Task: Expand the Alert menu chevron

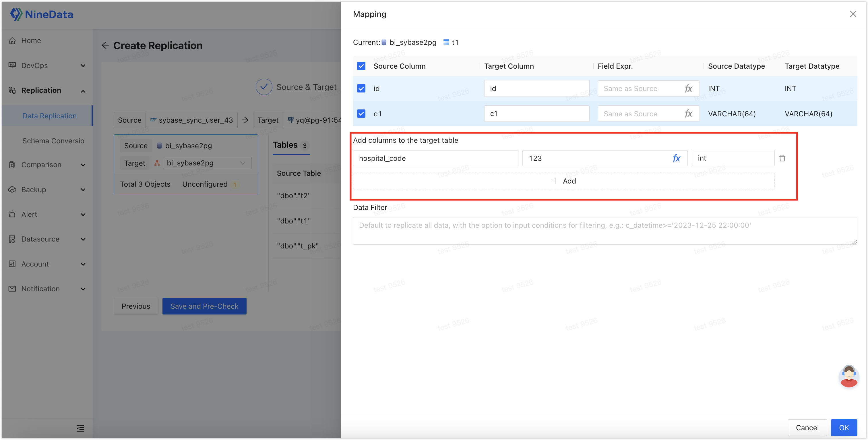Action: coord(83,215)
